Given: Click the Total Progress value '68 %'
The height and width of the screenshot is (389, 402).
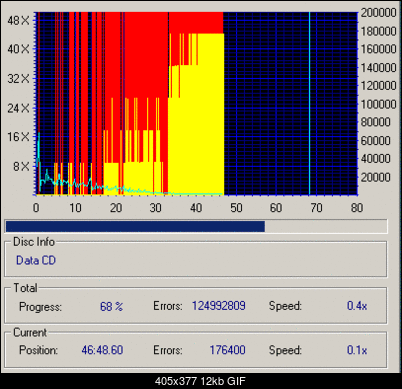Looking at the screenshot, I should [111, 306].
